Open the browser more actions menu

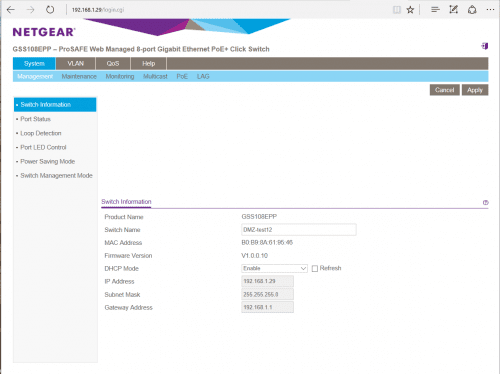(x=490, y=10)
